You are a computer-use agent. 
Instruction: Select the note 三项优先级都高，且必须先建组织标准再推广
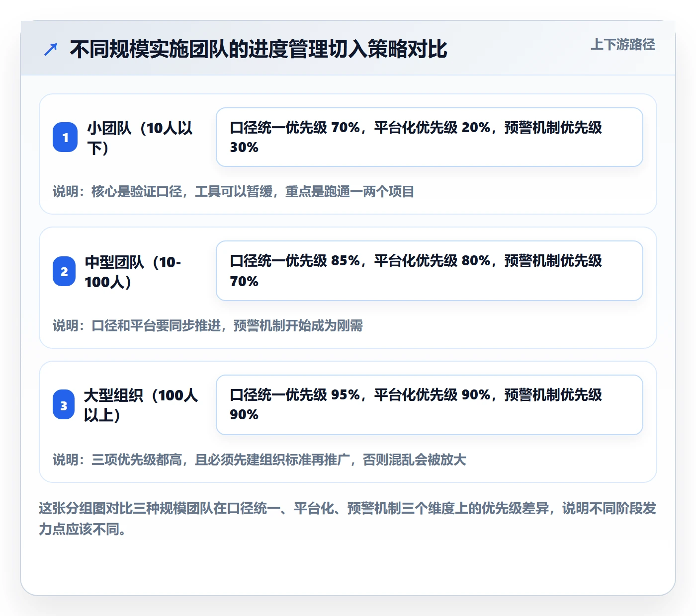(260, 460)
